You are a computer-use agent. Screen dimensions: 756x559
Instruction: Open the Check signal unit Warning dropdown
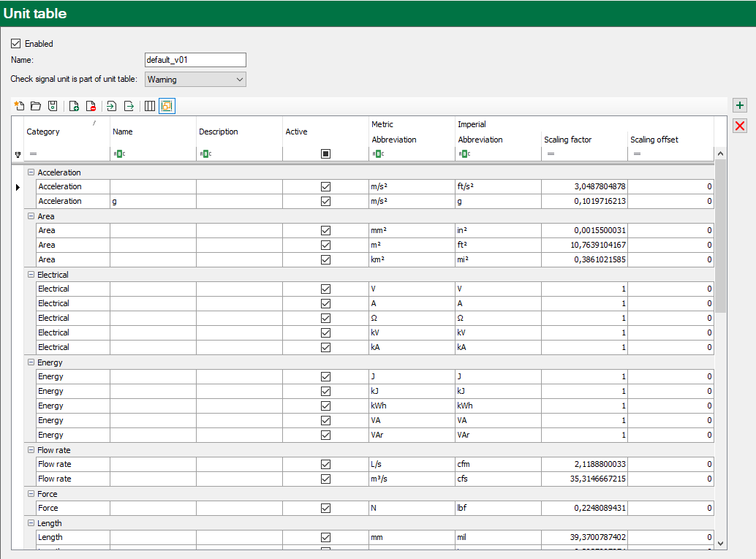[x=195, y=79]
